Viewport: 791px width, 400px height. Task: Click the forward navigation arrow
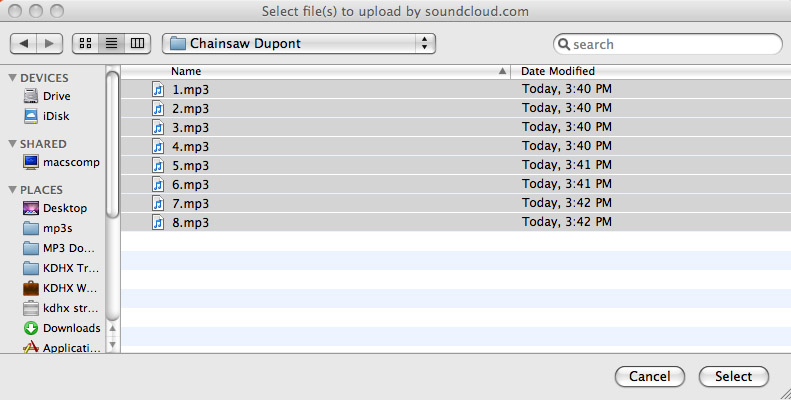[51, 44]
